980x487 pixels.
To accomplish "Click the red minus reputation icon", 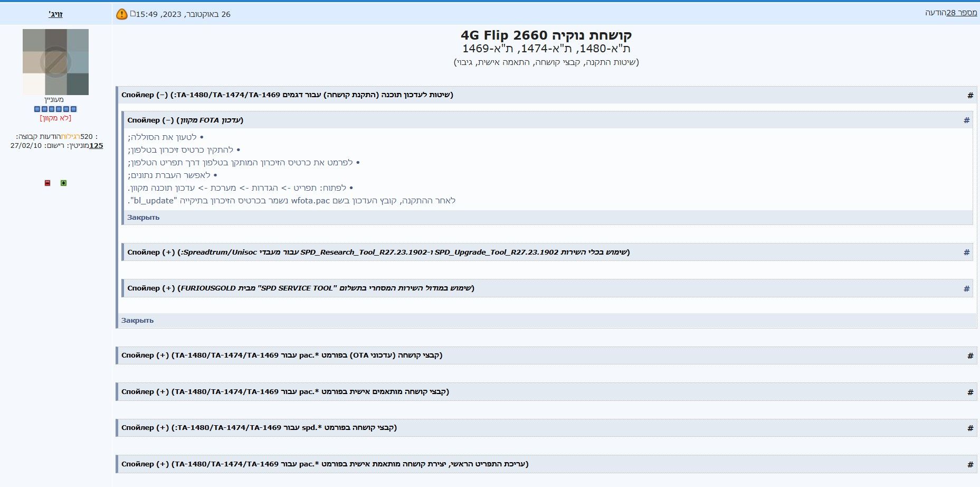I will (x=47, y=183).
